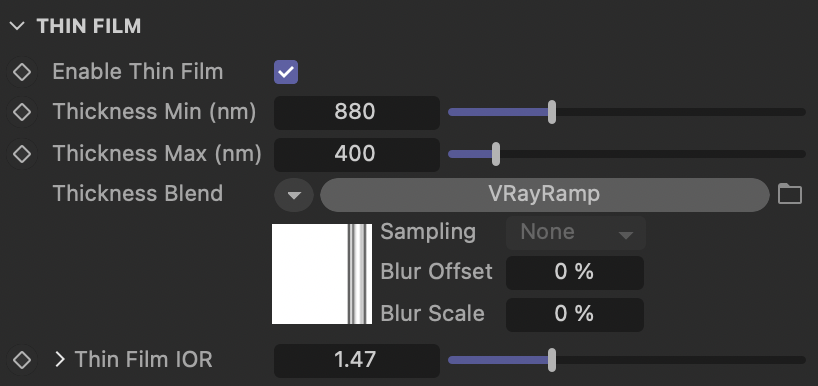The width and height of the screenshot is (818, 386).
Task: Select the Thin Film IOR value field
Action: coord(357,360)
